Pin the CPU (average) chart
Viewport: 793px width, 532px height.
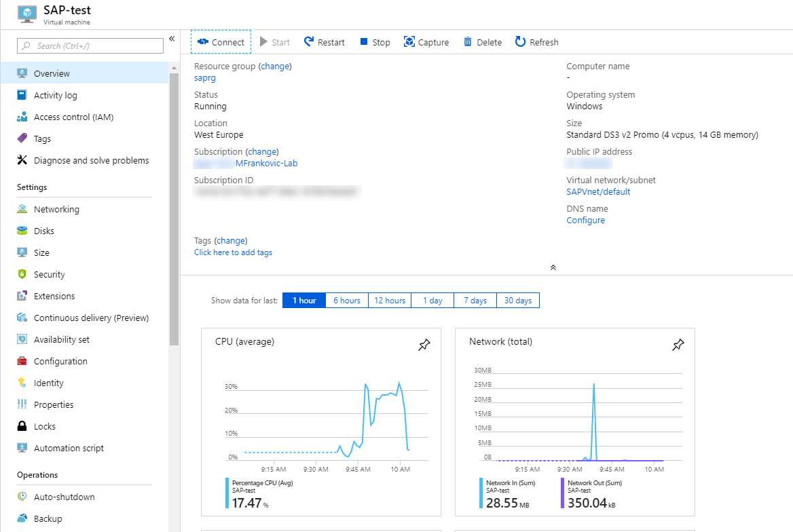point(424,345)
